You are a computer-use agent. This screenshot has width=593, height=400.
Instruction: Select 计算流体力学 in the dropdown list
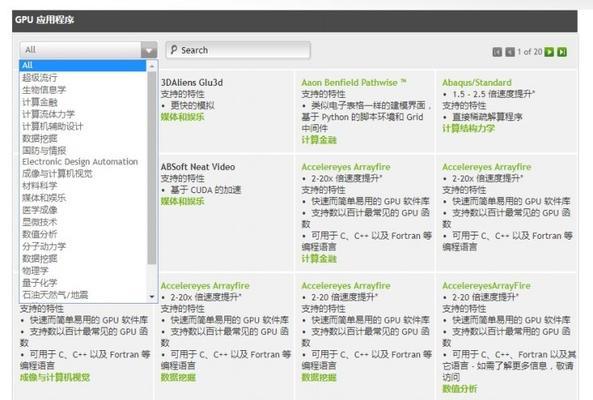tap(48, 114)
